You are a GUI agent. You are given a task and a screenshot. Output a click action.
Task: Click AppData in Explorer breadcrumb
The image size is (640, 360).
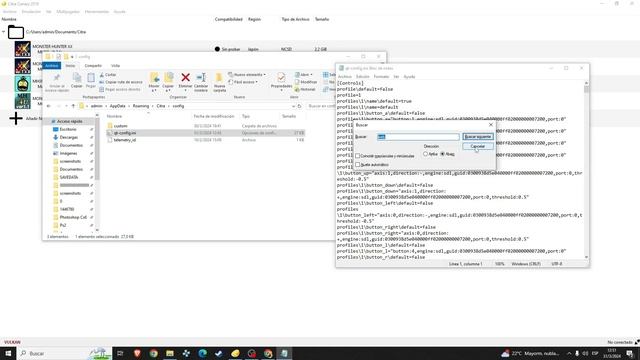(117, 106)
